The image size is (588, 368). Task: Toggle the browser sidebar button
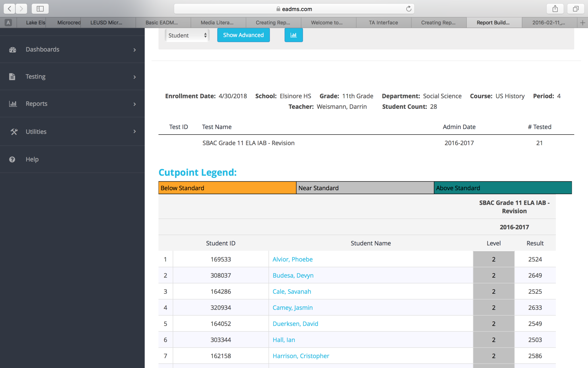[40, 9]
